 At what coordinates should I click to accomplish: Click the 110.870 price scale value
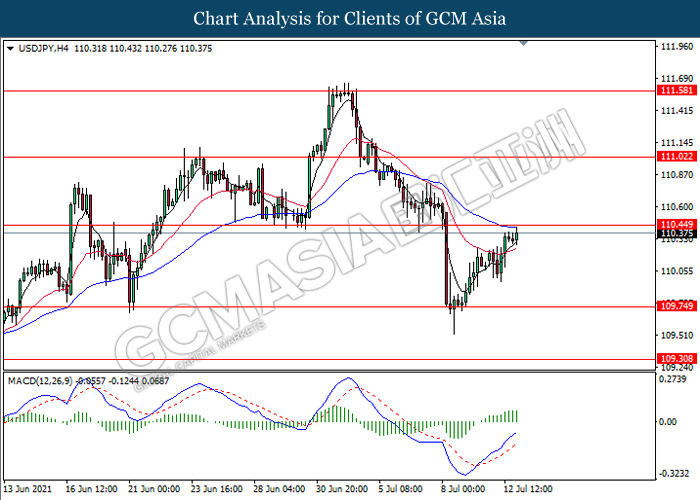pos(677,175)
